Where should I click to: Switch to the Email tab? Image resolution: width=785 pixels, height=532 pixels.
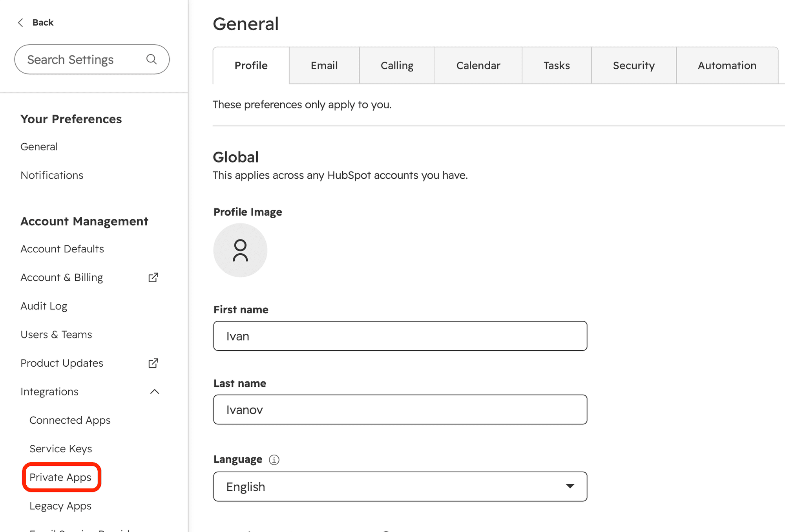coord(324,66)
